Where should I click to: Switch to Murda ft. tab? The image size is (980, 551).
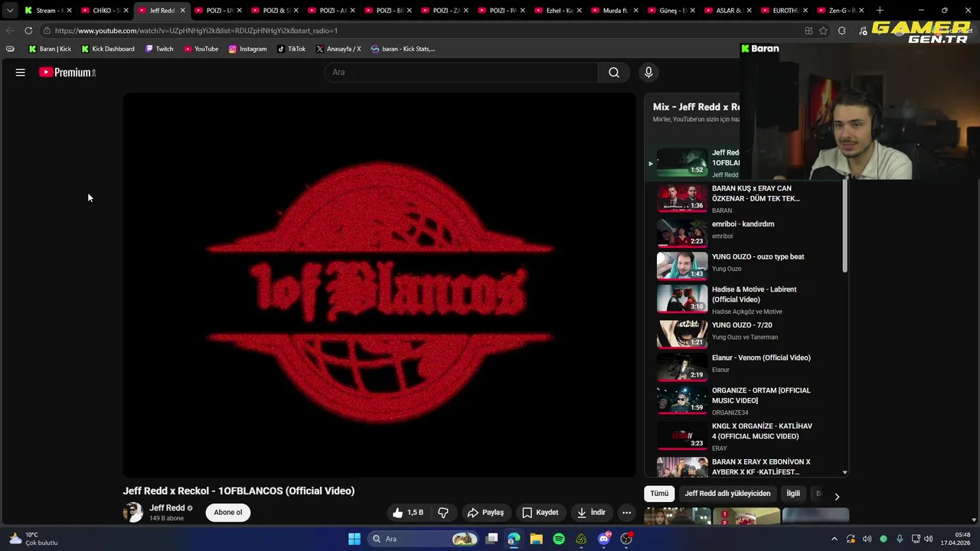point(614,11)
